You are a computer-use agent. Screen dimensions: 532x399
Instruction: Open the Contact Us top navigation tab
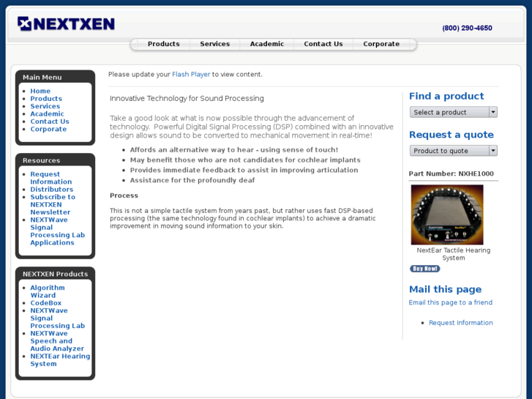(323, 44)
